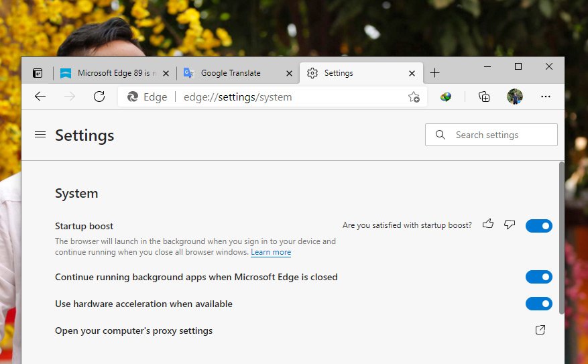Minimize the Edge window
The image size is (588, 364).
(487, 67)
